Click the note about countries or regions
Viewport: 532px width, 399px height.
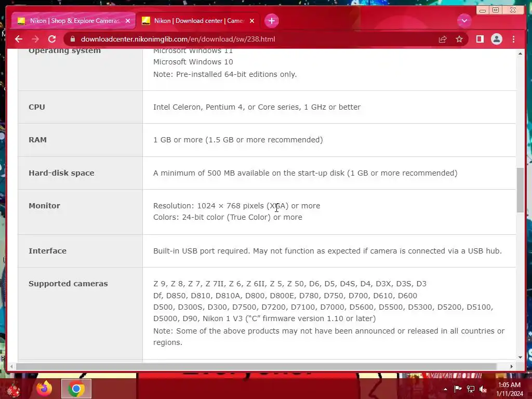[329, 337]
